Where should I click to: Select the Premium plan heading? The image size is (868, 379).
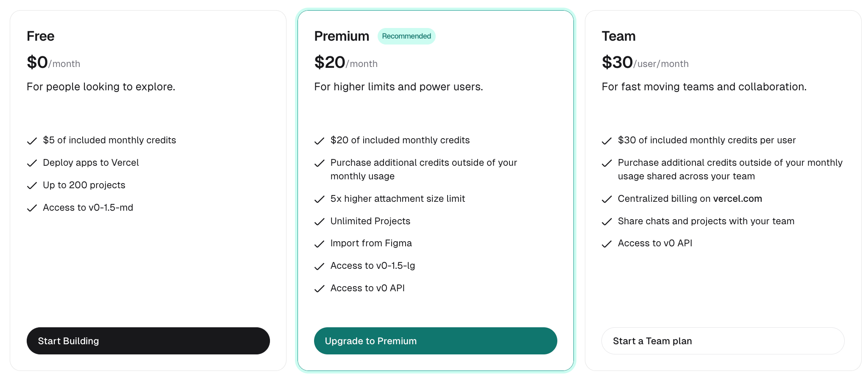(342, 36)
